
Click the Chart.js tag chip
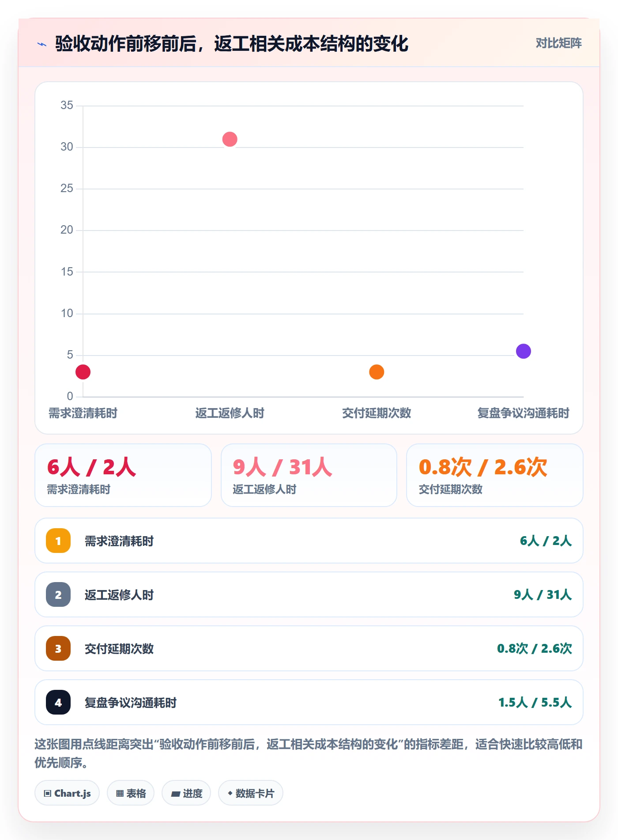point(67,793)
